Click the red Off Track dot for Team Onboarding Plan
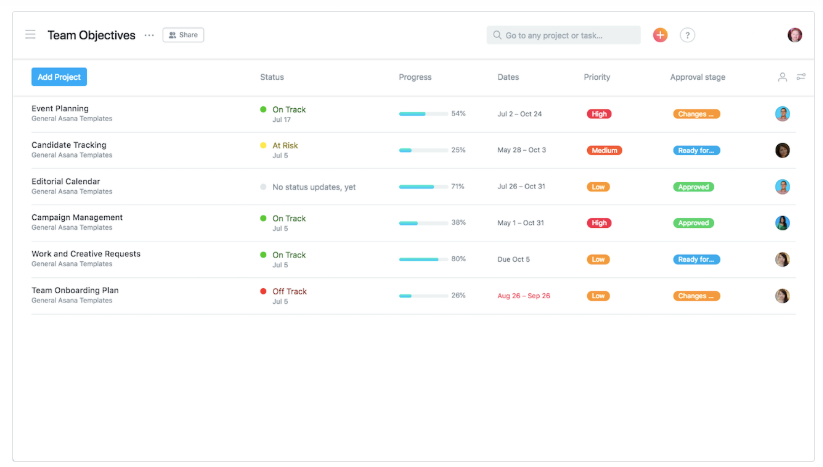This screenshot has width=823, height=467. [263, 291]
